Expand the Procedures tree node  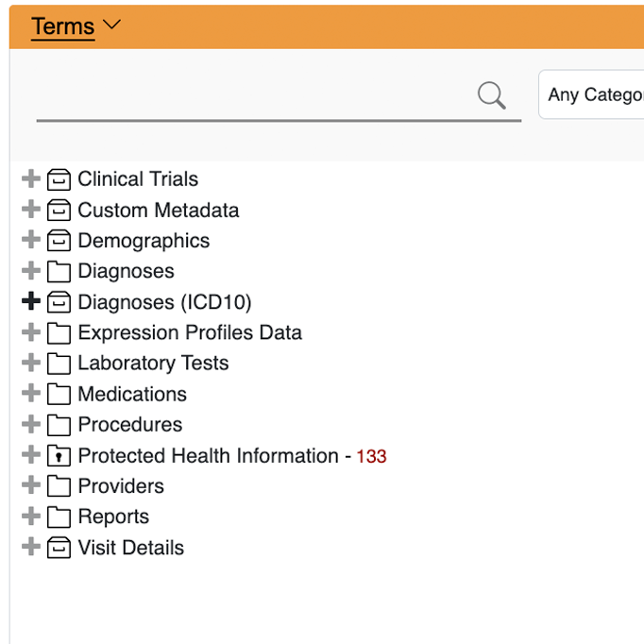click(x=30, y=425)
